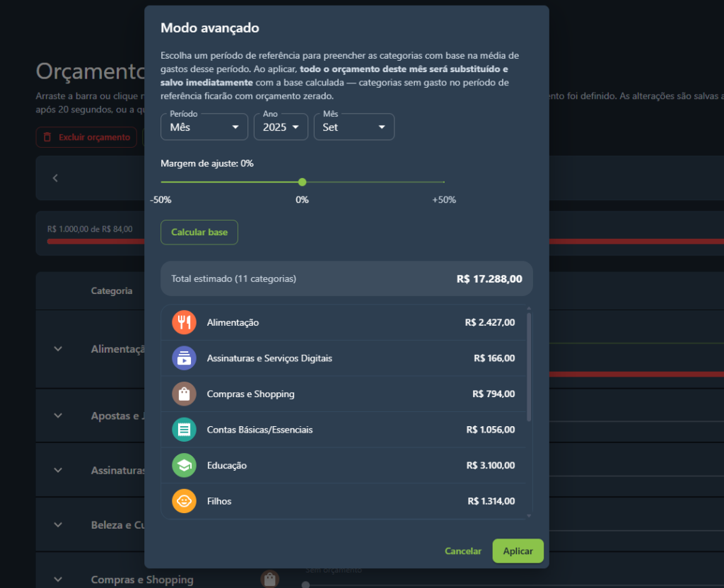Click the shopping bag icon in the background Compras row
This screenshot has width=724, height=588.
pyautogui.click(x=269, y=579)
